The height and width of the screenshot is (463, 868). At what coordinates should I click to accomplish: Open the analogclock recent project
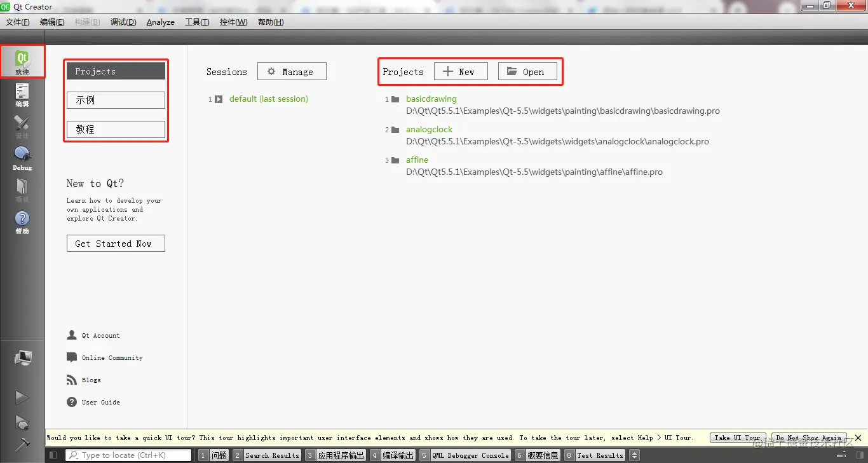[430, 130]
